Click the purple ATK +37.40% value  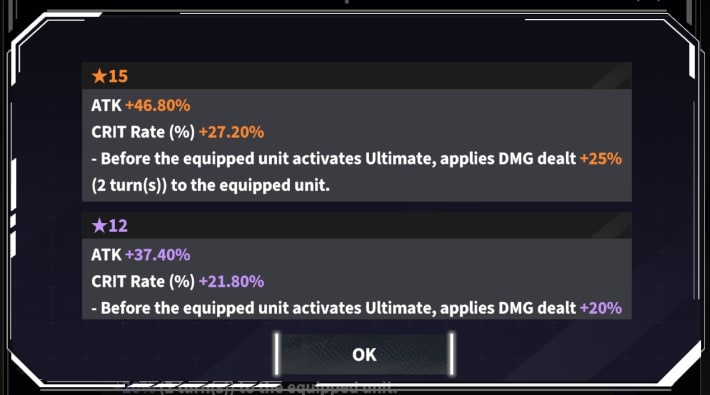click(x=158, y=255)
